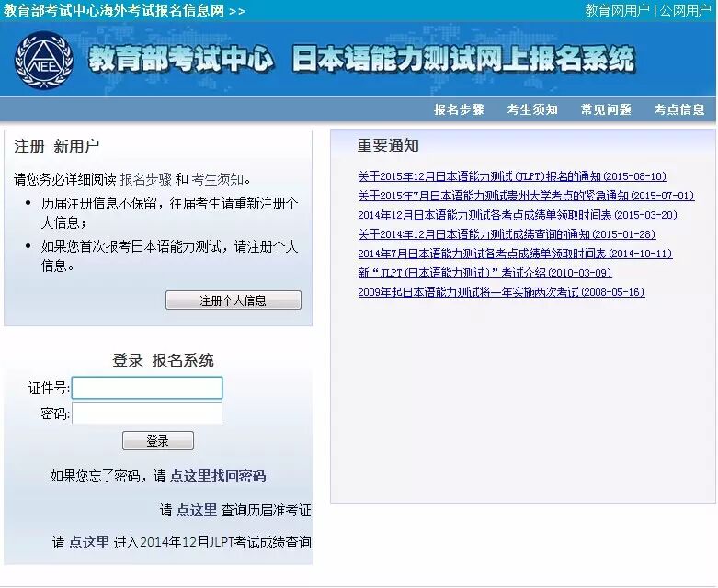Open 教育部考试中心海外考试报名信息网 link

[x=124, y=10]
